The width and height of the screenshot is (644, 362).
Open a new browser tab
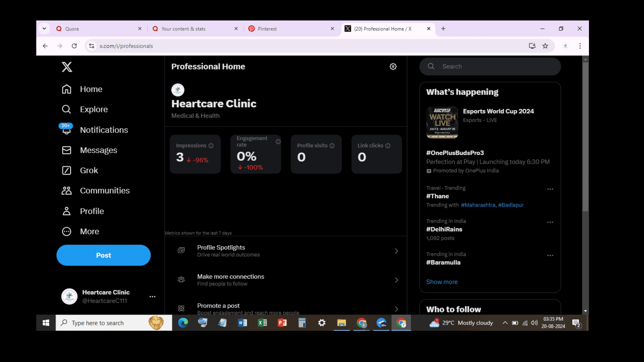pyautogui.click(x=443, y=29)
